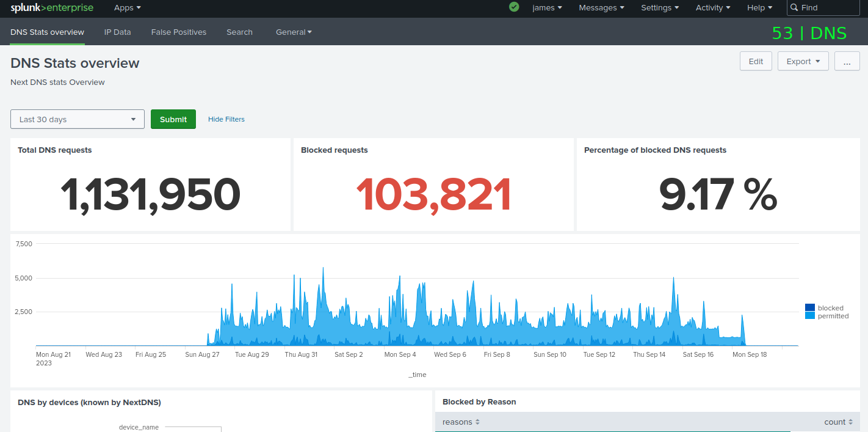
Task: Click the Thu Sep 14 axis label
Action: pyautogui.click(x=649, y=354)
